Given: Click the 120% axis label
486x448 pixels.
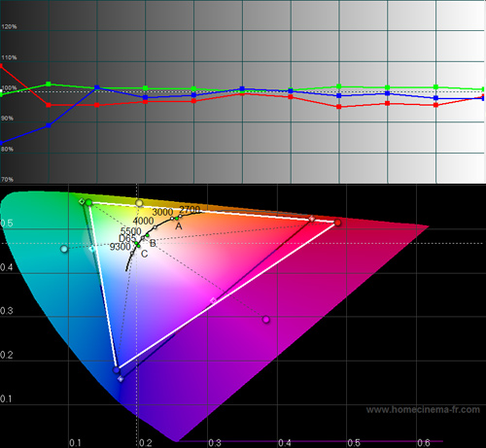Looking at the screenshot, I should click(9, 27).
